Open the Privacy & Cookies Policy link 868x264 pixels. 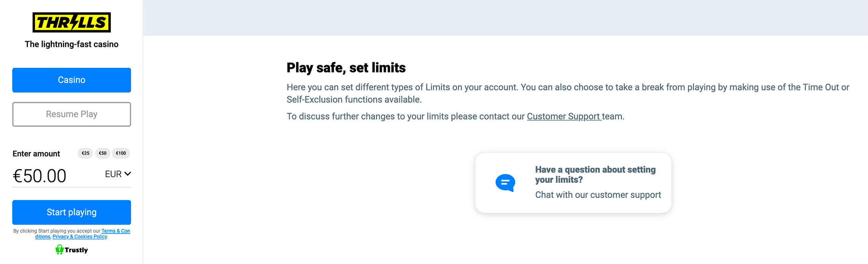(x=80, y=237)
